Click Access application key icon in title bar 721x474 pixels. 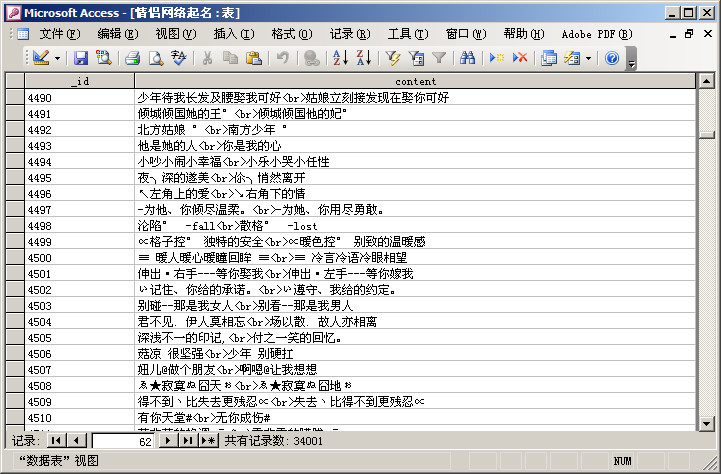click(13, 12)
